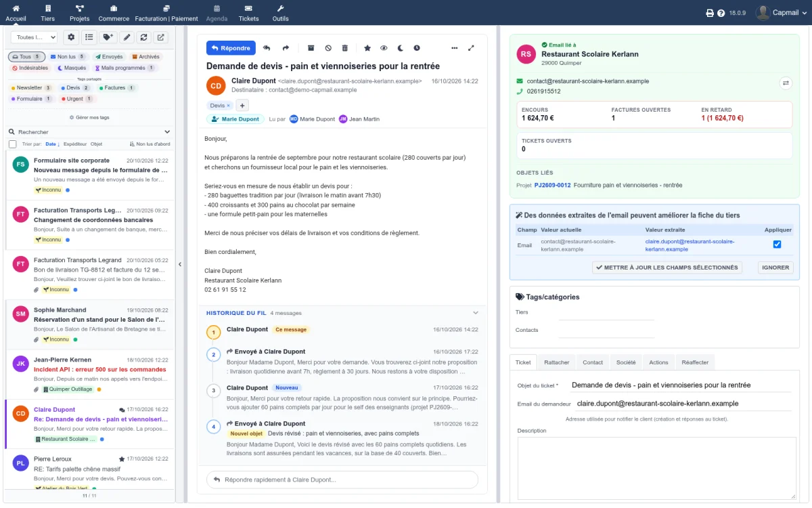This screenshot has width=812, height=508.
Task: Click the add tag icon
Action: pyautogui.click(x=108, y=37)
